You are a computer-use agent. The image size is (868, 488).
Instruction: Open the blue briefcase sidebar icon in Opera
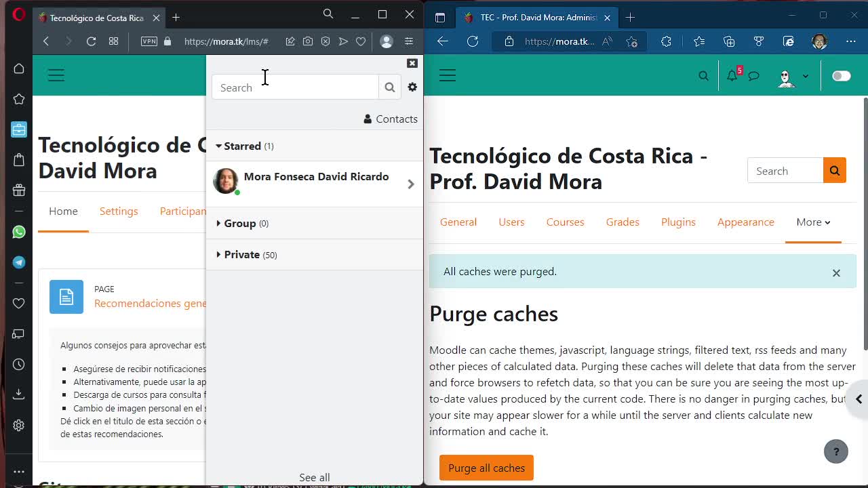pyautogui.click(x=19, y=129)
